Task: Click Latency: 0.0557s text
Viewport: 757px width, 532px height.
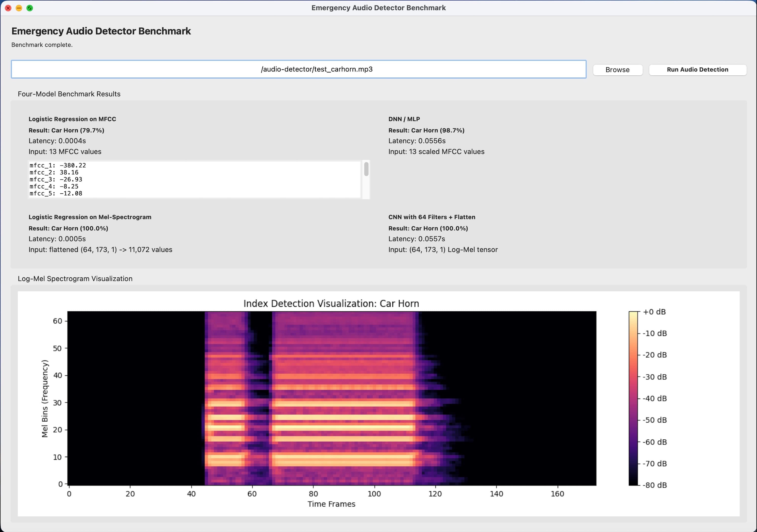Action: [x=416, y=239]
